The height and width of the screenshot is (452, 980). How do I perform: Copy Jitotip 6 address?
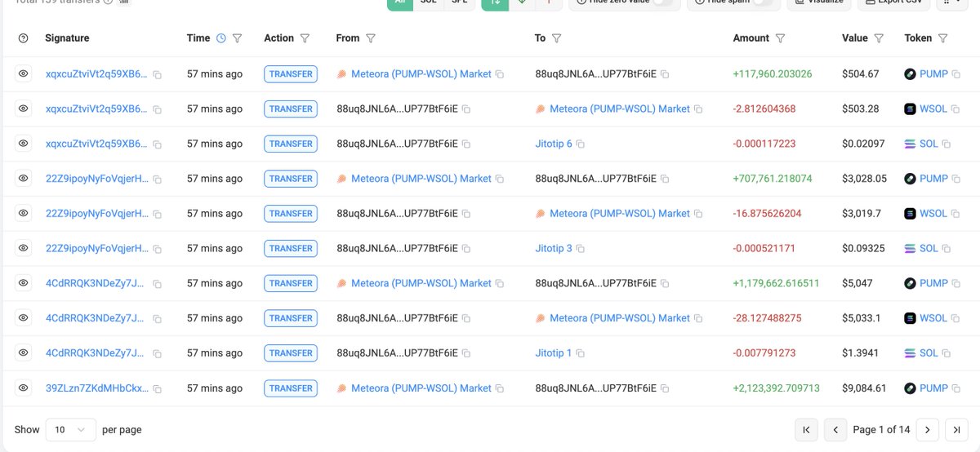pos(580,144)
